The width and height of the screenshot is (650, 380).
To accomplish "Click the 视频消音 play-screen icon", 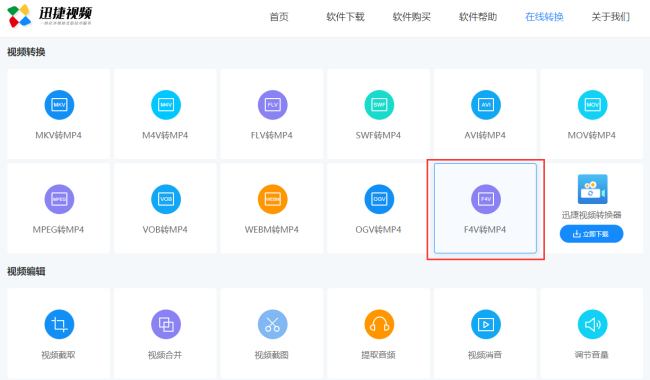I will pyautogui.click(x=486, y=324).
